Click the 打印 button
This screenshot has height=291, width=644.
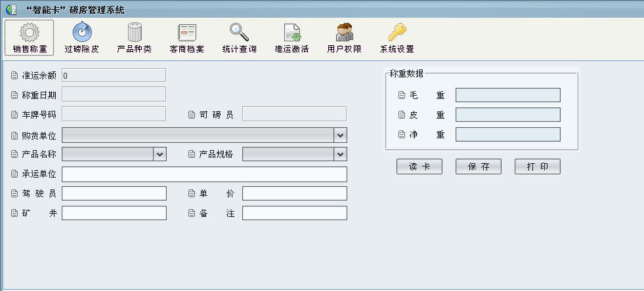pos(537,166)
